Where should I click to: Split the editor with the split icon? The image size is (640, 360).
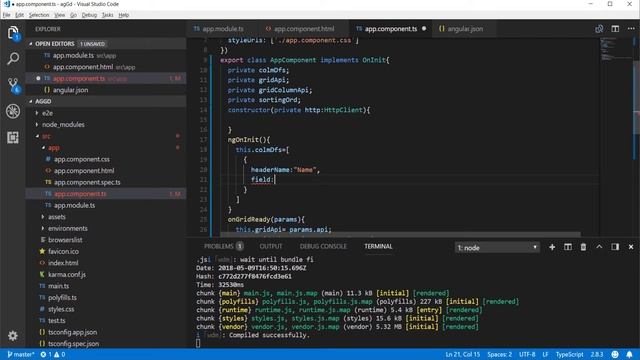(x=615, y=29)
